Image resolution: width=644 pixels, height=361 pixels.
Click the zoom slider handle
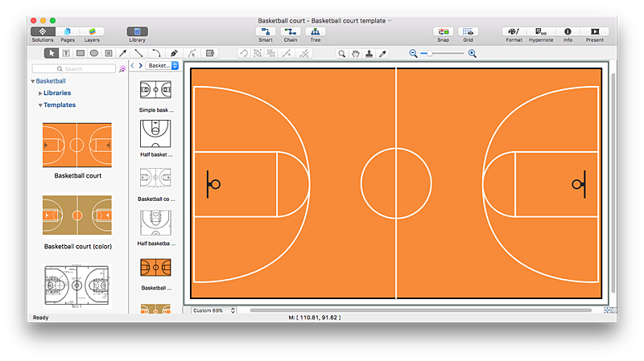coord(430,53)
